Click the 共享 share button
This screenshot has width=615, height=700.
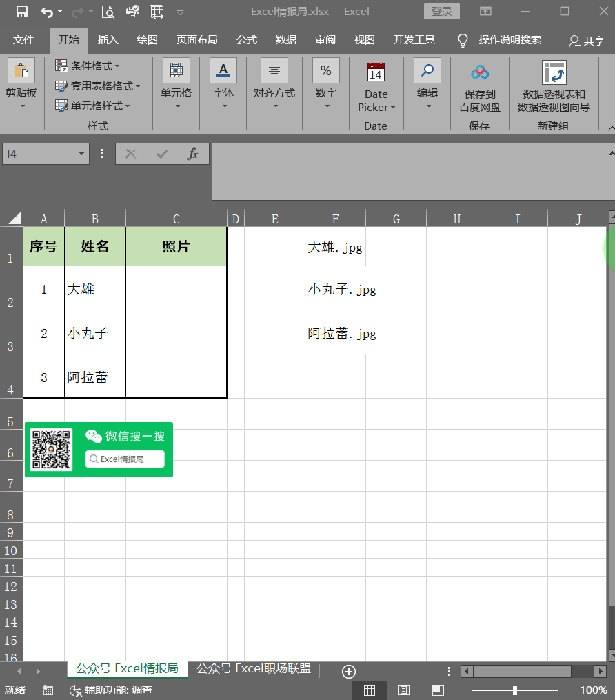587,41
